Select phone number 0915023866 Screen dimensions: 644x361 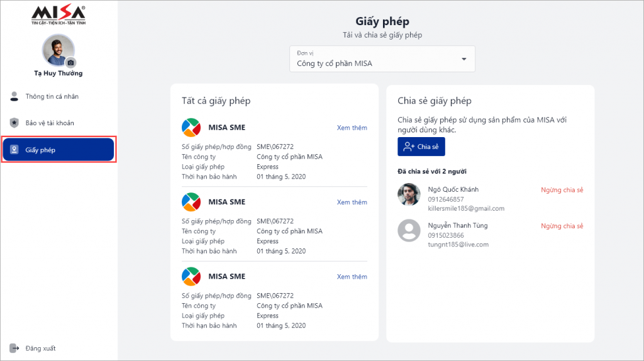pyautogui.click(x=446, y=235)
